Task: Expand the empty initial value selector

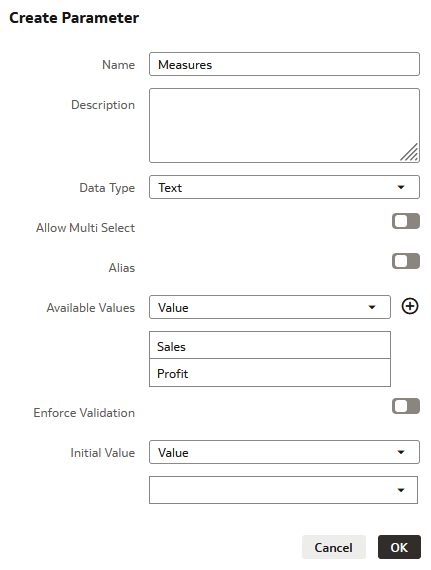Action: (x=283, y=490)
